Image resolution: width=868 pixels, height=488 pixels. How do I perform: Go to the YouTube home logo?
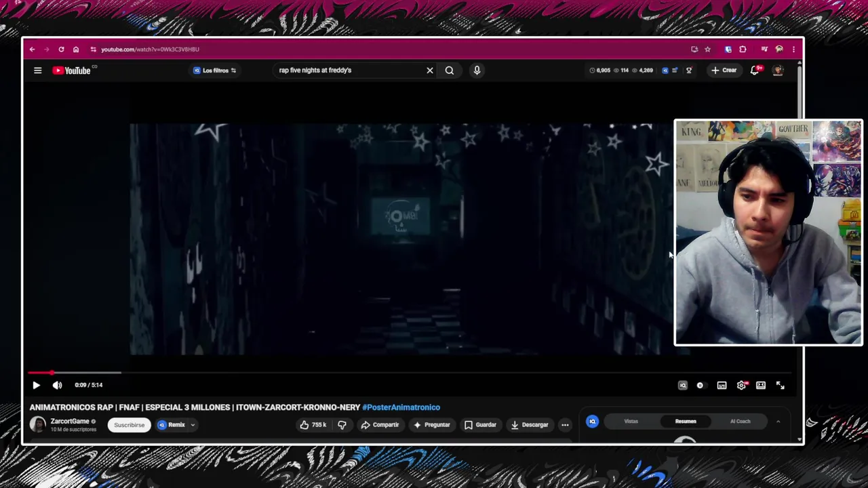pos(72,70)
